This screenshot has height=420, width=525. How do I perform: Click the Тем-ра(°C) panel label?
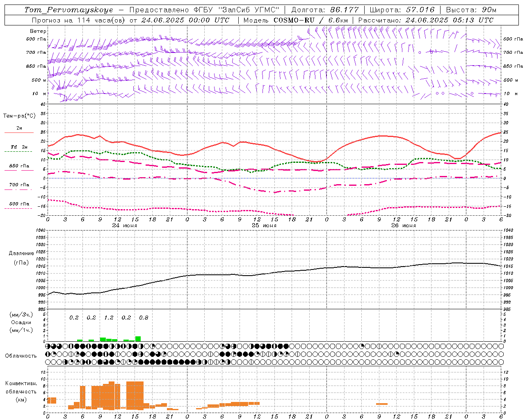19,116
